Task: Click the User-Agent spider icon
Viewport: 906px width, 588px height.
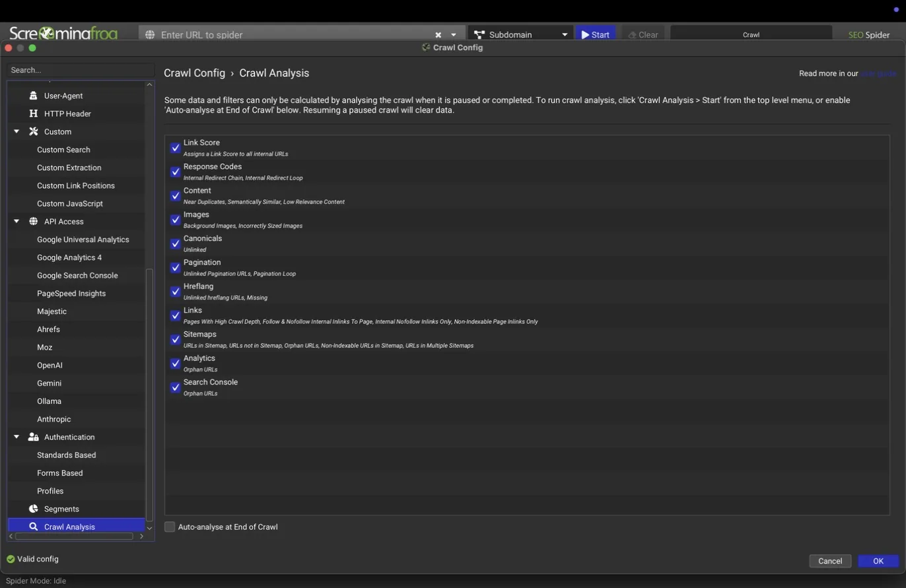Action: tap(33, 96)
